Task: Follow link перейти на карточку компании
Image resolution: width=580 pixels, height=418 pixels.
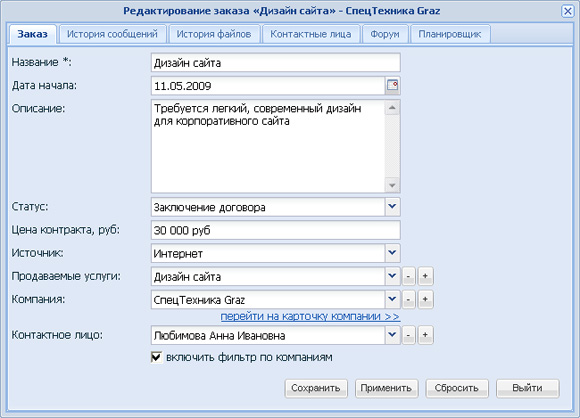Action: point(310,317)
